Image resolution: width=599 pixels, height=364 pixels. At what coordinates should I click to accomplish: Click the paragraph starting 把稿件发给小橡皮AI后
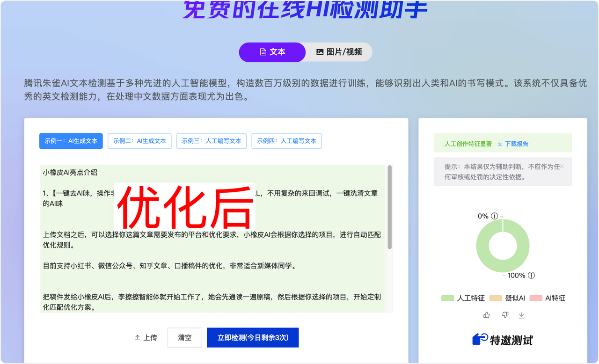[212, 302]
